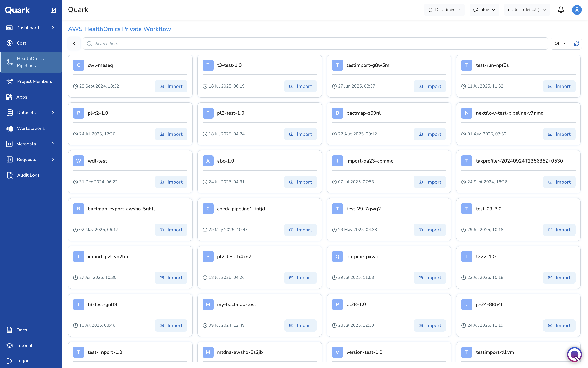Collapse the sidebar using the panel icon
The width and height of the screenshot is (588, 368).
53,10
